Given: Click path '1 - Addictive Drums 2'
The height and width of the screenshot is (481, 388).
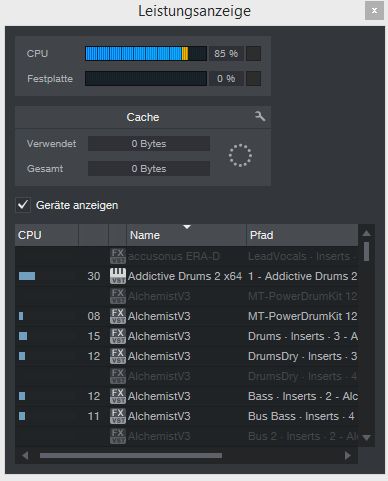Looking at the screenshot, I should [x=303, y=276].
